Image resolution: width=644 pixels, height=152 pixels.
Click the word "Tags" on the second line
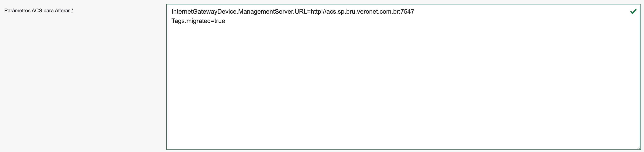178,21
